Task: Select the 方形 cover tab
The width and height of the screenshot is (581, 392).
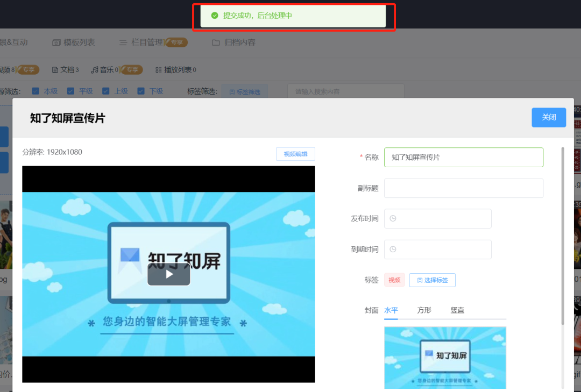Action: pos(424,310)
